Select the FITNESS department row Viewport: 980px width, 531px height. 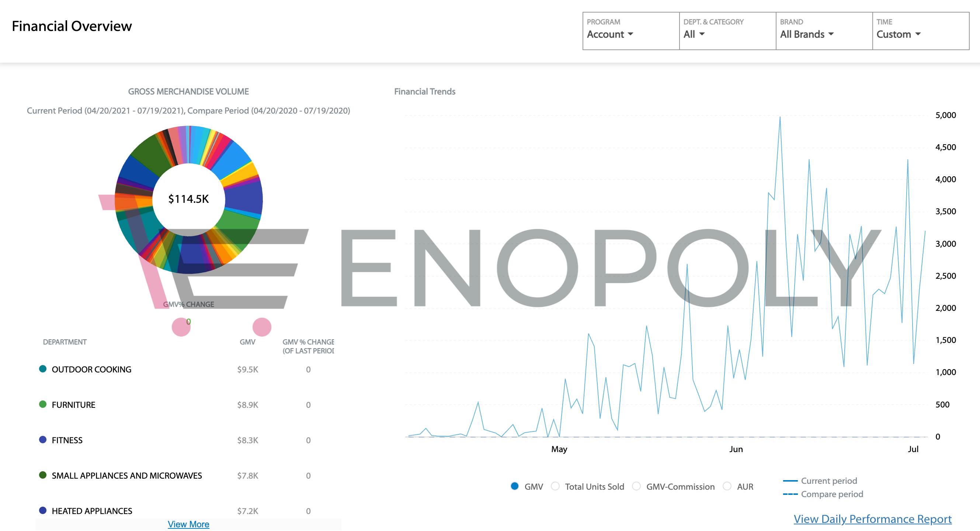187,440
